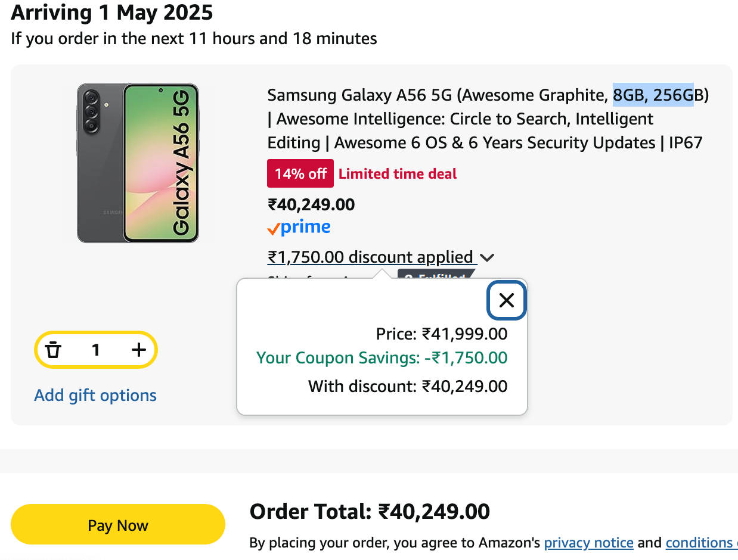The image size is (738, 560).
Task: Click the ₹40,249.00 item price
Action: point(311,205)
